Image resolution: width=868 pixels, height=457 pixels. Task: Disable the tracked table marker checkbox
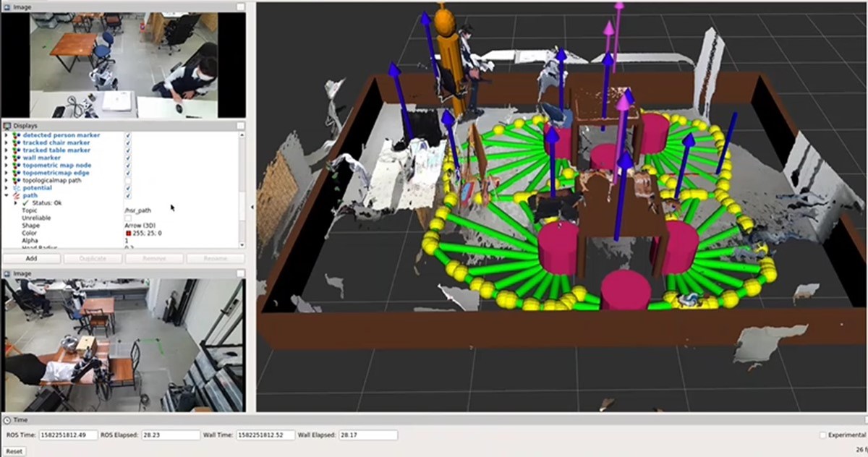128,150
